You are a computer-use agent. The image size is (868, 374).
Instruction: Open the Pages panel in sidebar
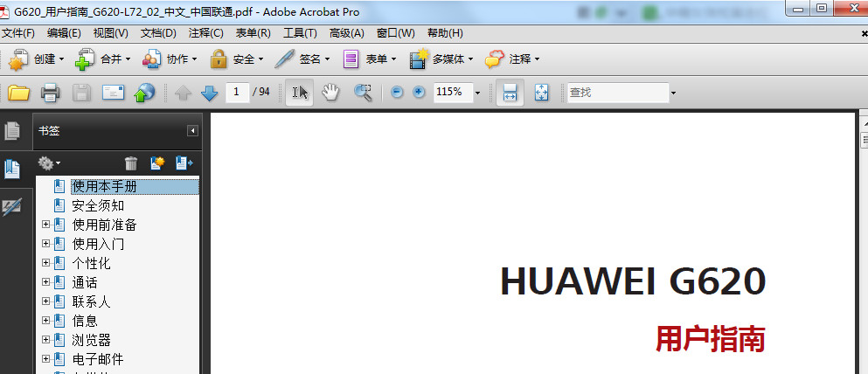coord(11,131)
